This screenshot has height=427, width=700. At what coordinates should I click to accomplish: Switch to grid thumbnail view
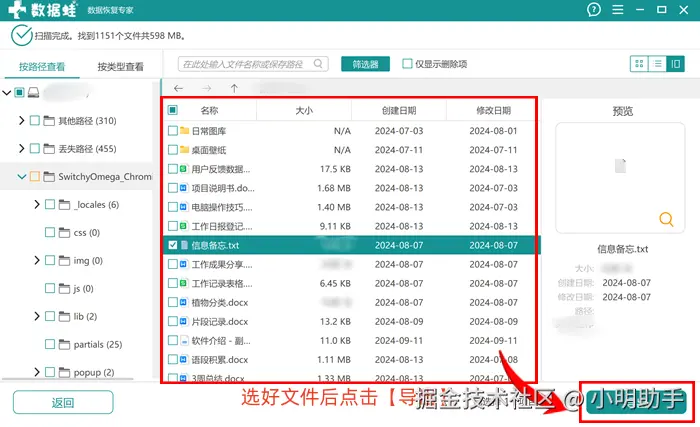639,64
